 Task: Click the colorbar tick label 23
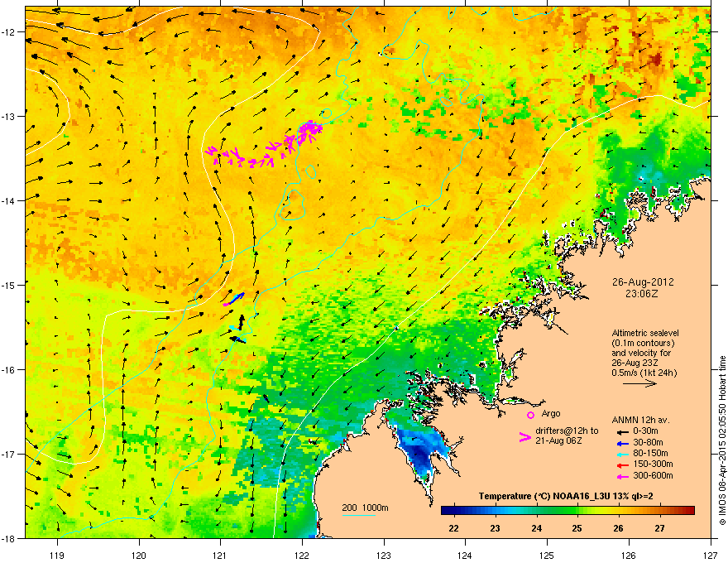coord(495,528)
